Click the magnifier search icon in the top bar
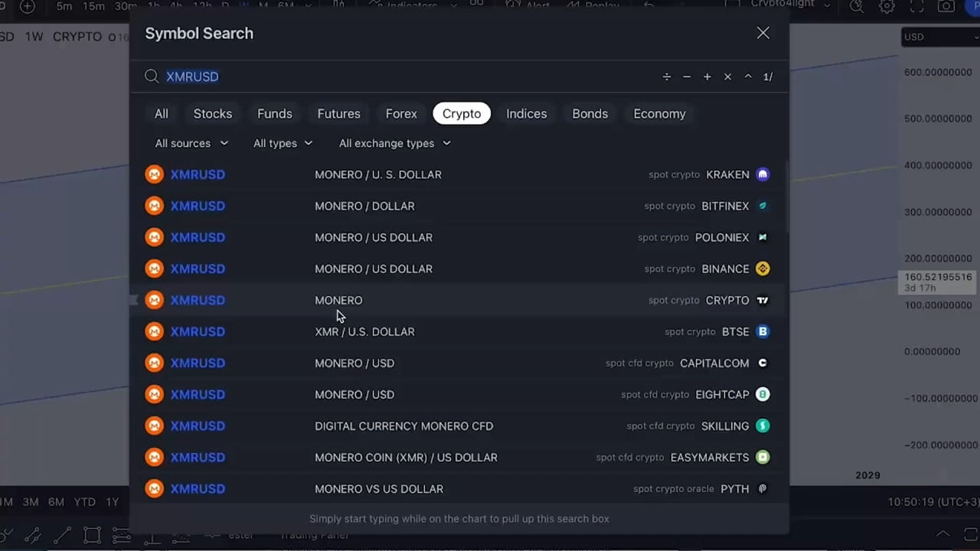Image resolution: width=980 pixels, height=551 pixels. (856, 6)
